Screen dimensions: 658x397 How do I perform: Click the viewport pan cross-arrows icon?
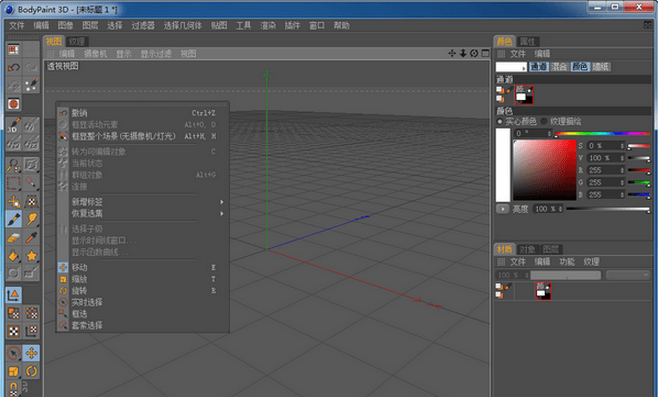[452, 53]
